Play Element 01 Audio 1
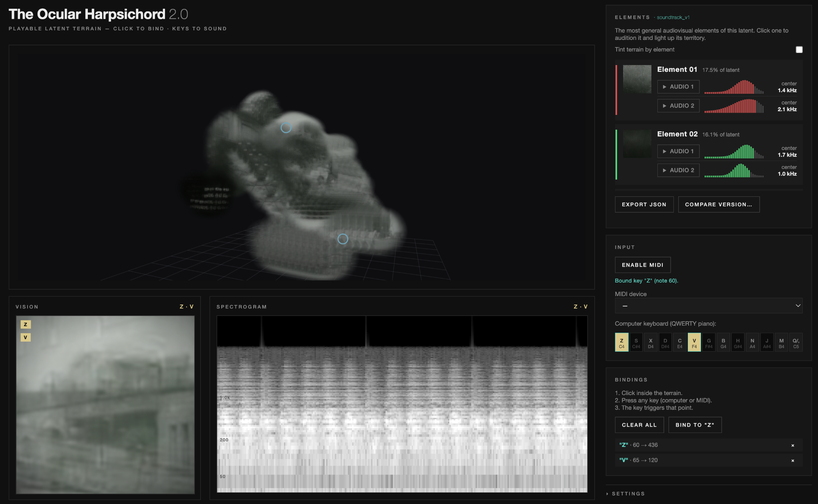 coord(678,87)
